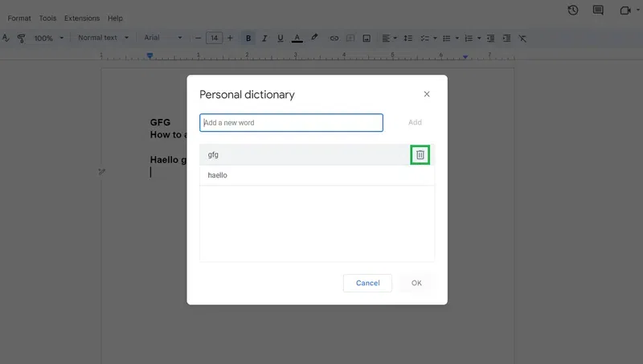
Task: Click the edit pencil icon beside page
Action: [x=102, y=172]
